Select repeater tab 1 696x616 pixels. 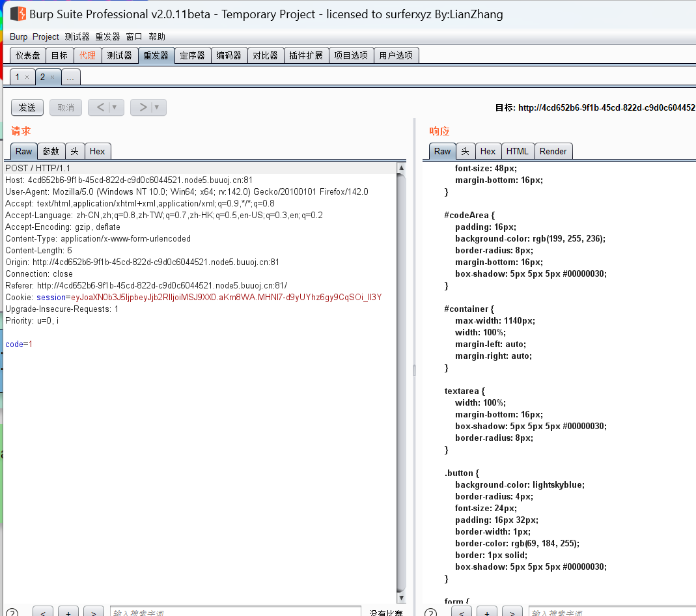(x=18, y=77)
